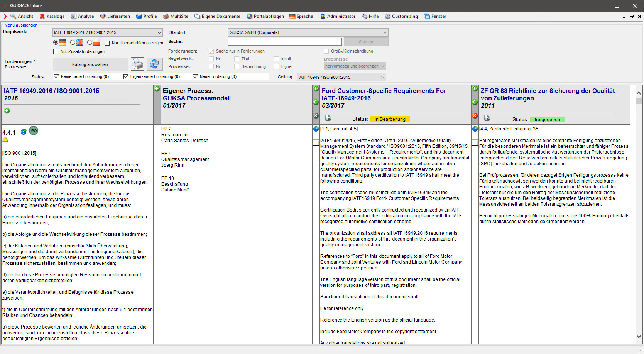Open the Analyse menu

[x=82, y=16]
